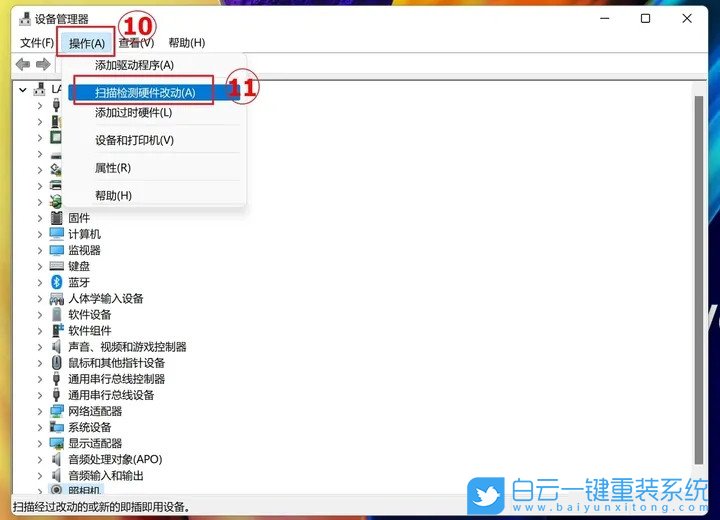The image size is (720, 520).
Task: Click the 软件组件 icon
Action: coord(57,330)
